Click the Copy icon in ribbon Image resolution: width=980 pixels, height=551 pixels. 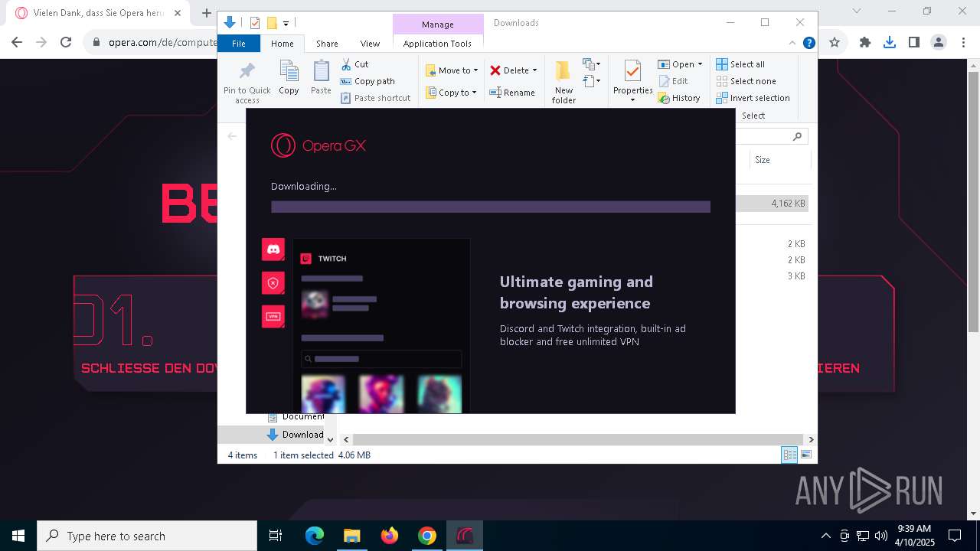click(x=289, y=71)
